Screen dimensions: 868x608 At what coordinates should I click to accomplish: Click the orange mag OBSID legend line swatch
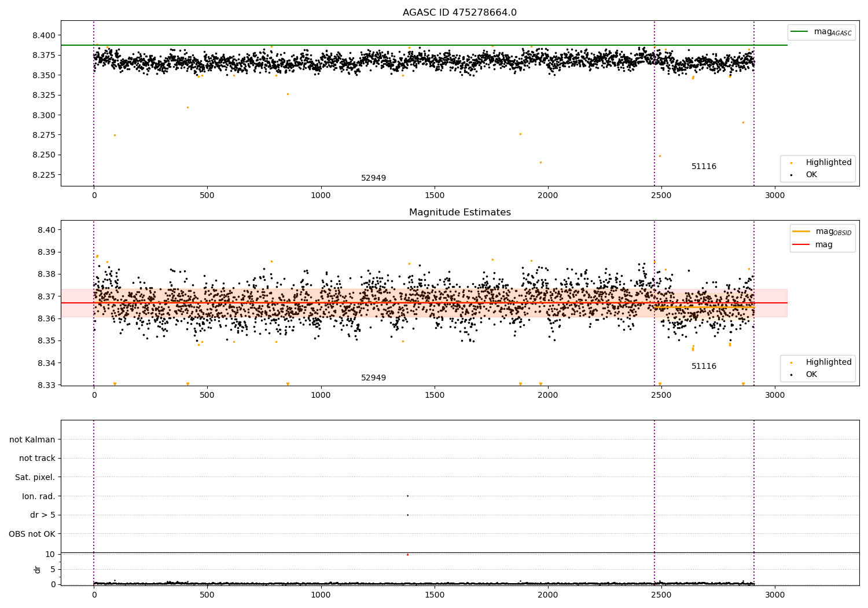801,232
